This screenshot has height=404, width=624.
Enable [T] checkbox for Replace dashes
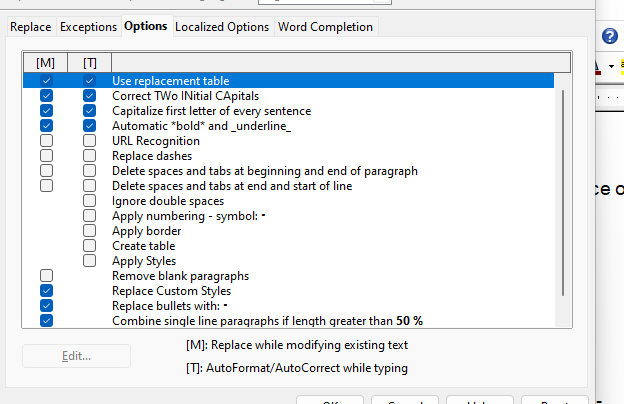pyautogui.click(x=89, y=156)
